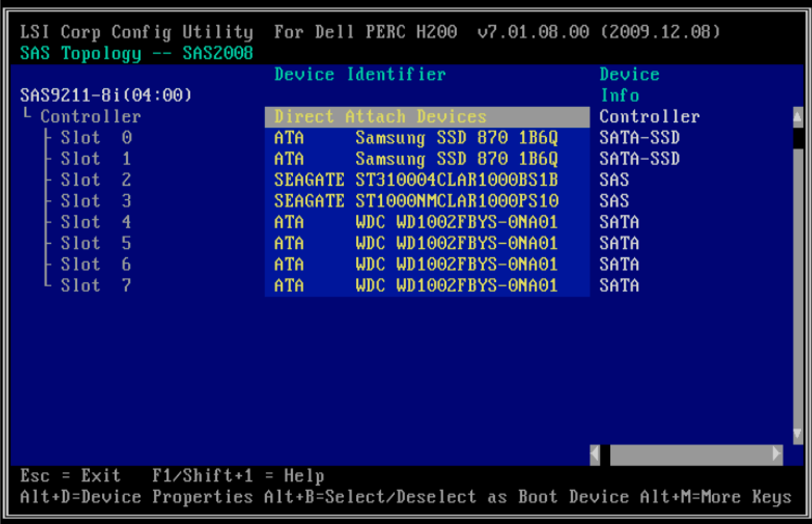Image resolution: width=812 pixels, height=524 pixels.
Task: Click Samsung SSD 870 identifier for Slot 0
Action: (x=457, y=138)
